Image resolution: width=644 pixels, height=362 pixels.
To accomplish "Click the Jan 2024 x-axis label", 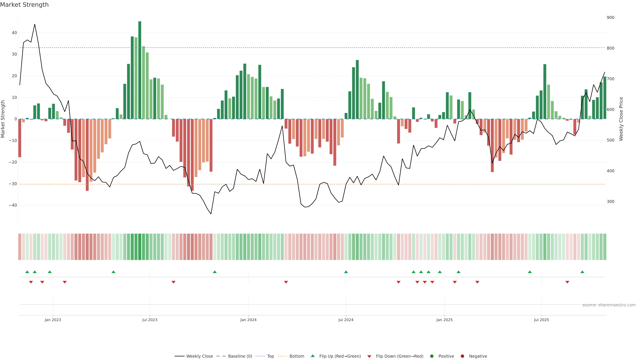I will click(x=248, y=320).
